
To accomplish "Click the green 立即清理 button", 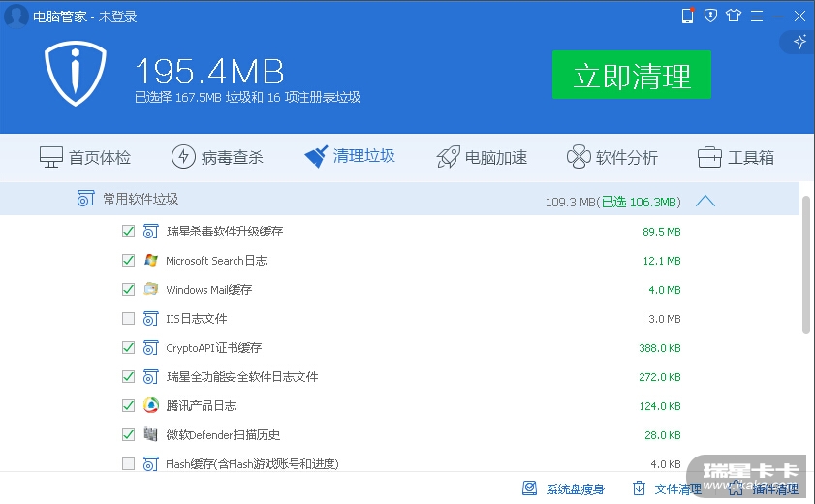I will tap(632, 75).
